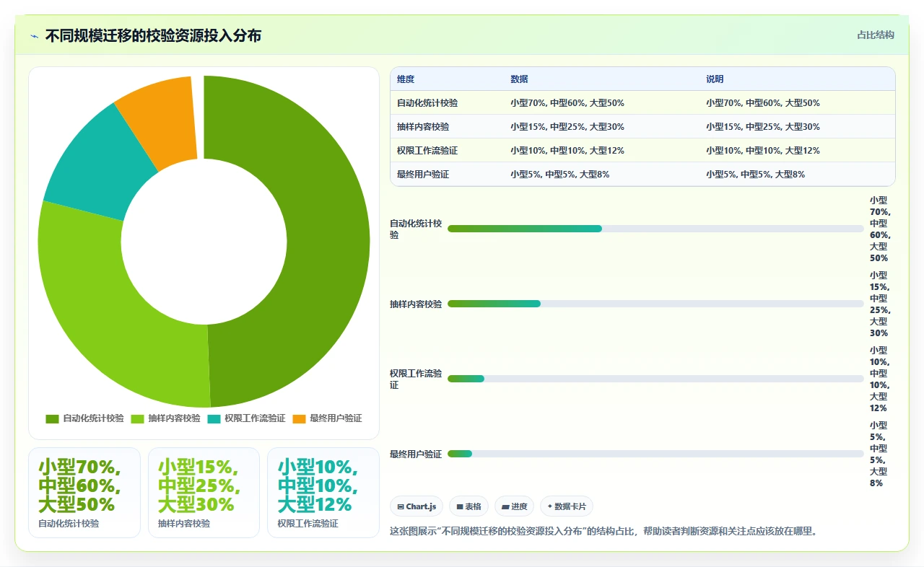Click the title icon beside 不同规模迁移的校验资源投入分布
The image size is (924, 567).
[x=34, y=35]
